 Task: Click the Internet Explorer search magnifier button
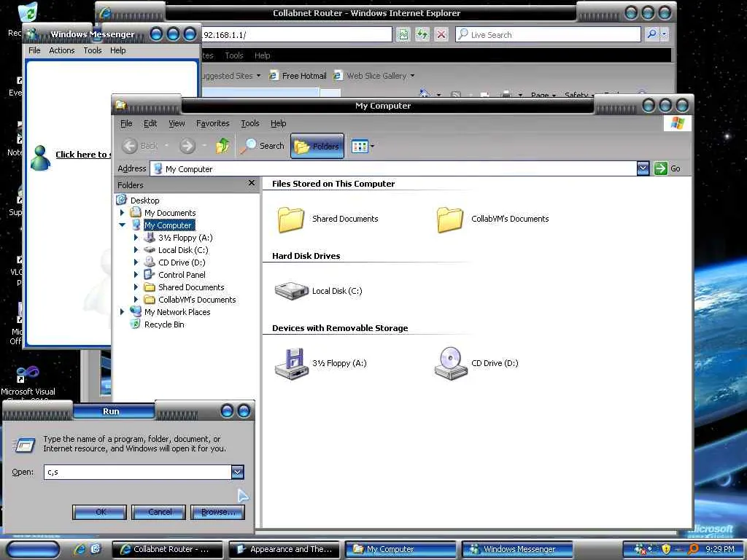651,34
